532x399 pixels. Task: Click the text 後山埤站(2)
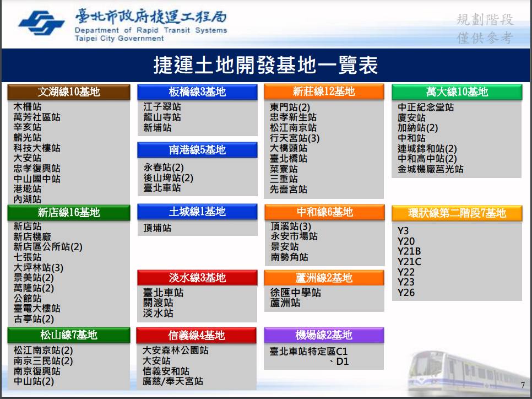click(x=168, y=177)
